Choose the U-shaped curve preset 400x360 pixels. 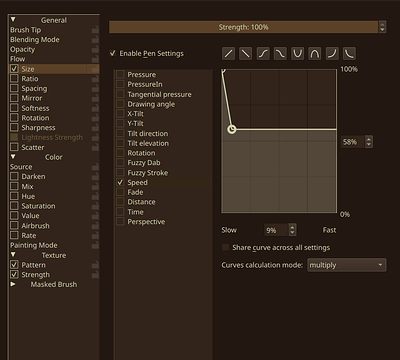click(298, 53)
